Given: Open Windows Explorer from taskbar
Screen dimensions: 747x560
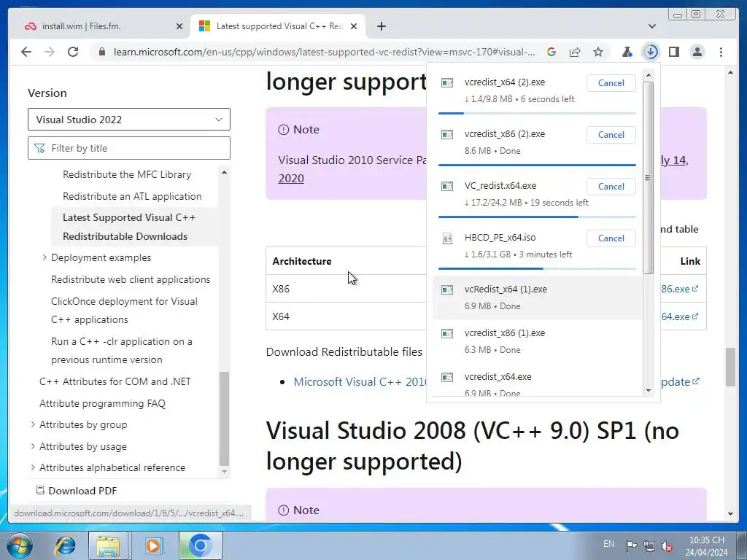Looking at the screenshot, I should (x=108, y=545).
